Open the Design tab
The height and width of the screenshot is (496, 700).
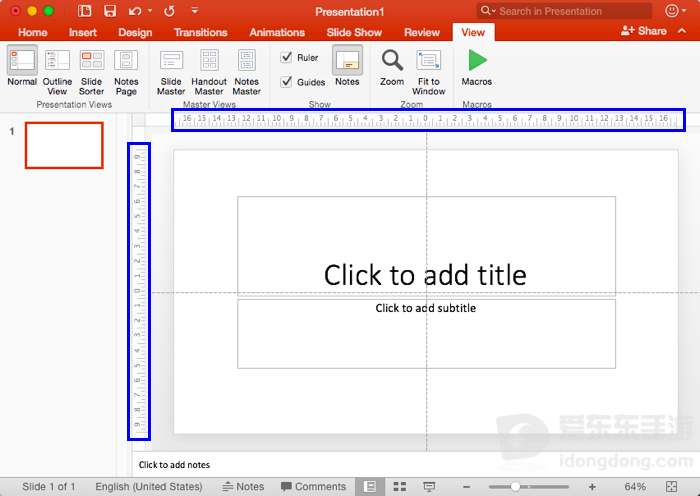pos(135,32)
